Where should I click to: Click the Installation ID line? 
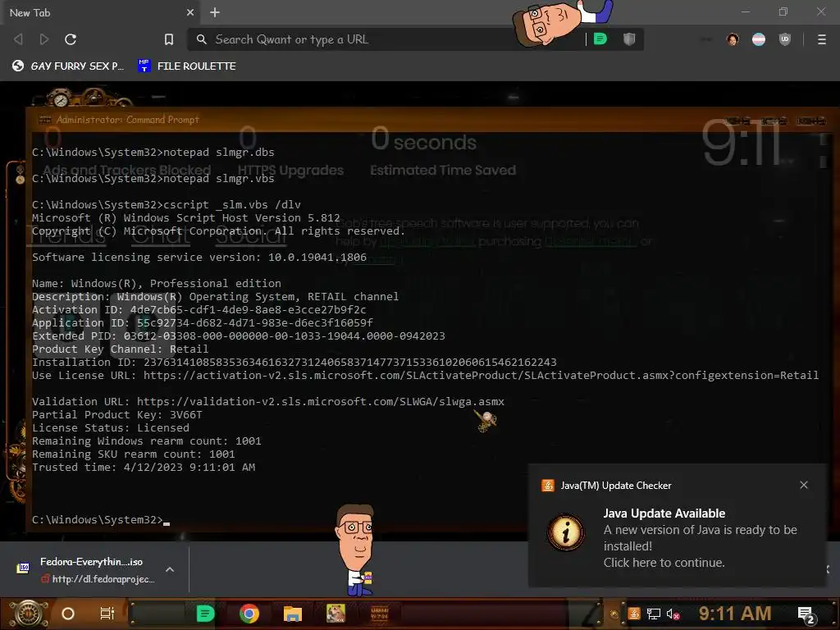(294, 362)
